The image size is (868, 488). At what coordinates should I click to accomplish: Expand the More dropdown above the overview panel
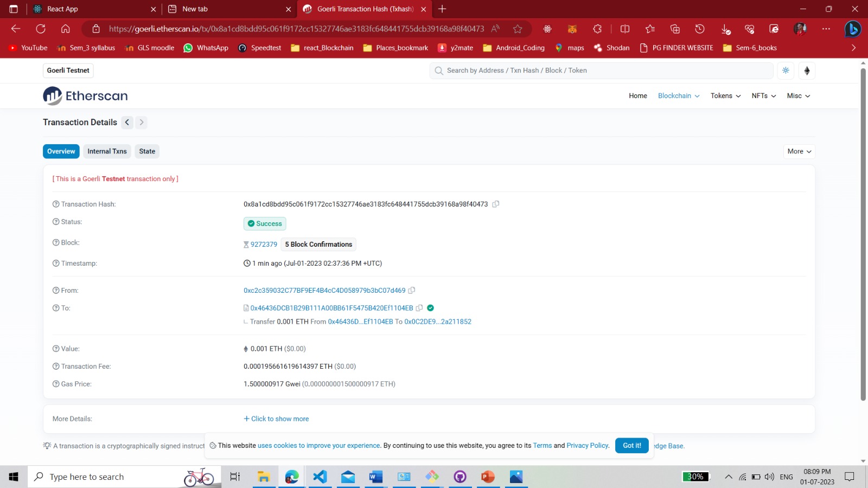click(x=798, y=151)
